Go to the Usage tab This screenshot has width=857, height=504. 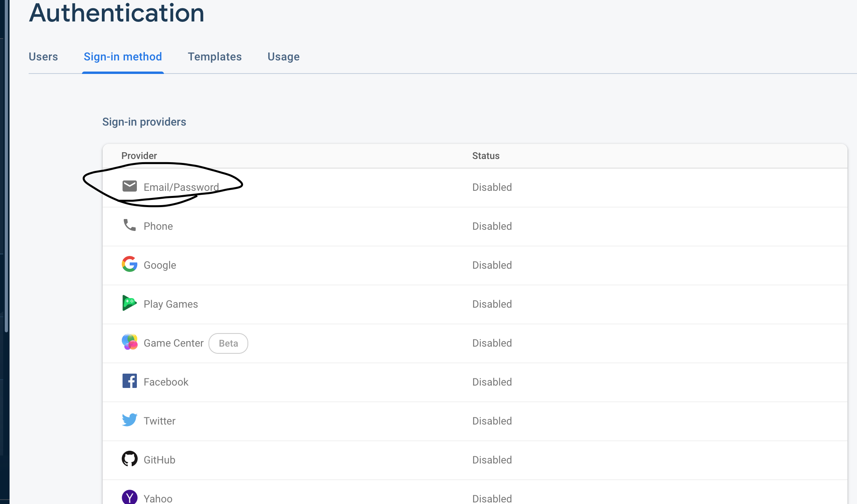tap(283, 57)
